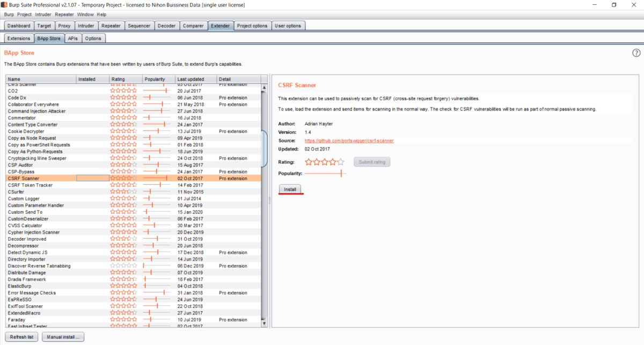Click the Submit rating button
The image size is (644, 345).
tap(371, 162)
